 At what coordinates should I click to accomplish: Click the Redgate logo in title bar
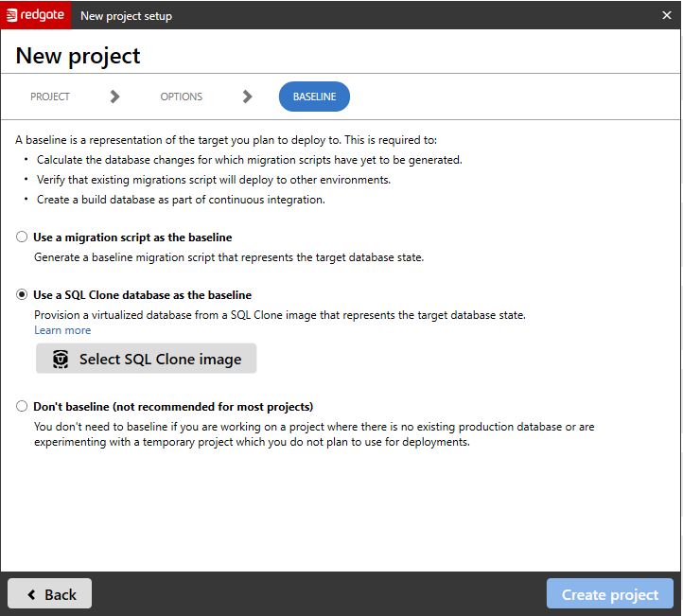coord(36,15)
